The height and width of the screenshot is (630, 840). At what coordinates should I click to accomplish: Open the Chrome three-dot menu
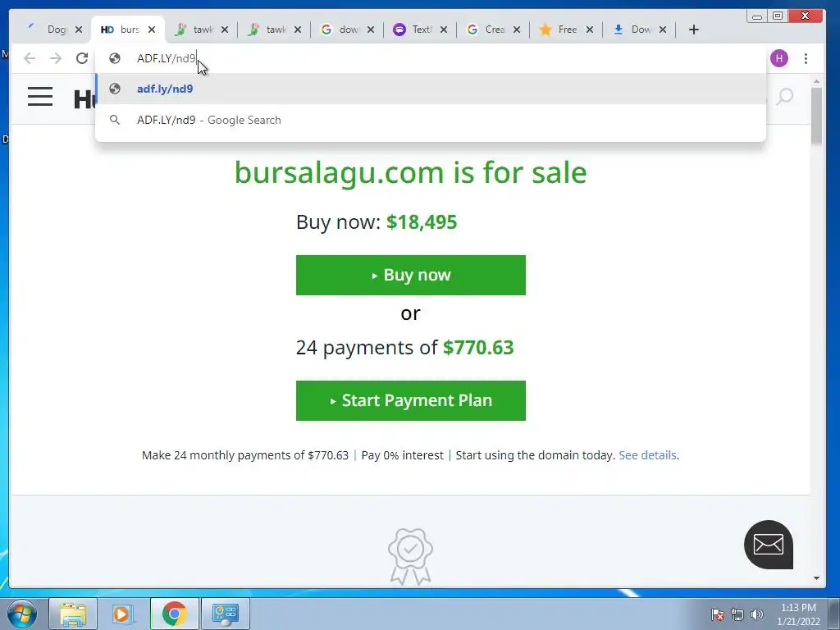click(806, 58)
